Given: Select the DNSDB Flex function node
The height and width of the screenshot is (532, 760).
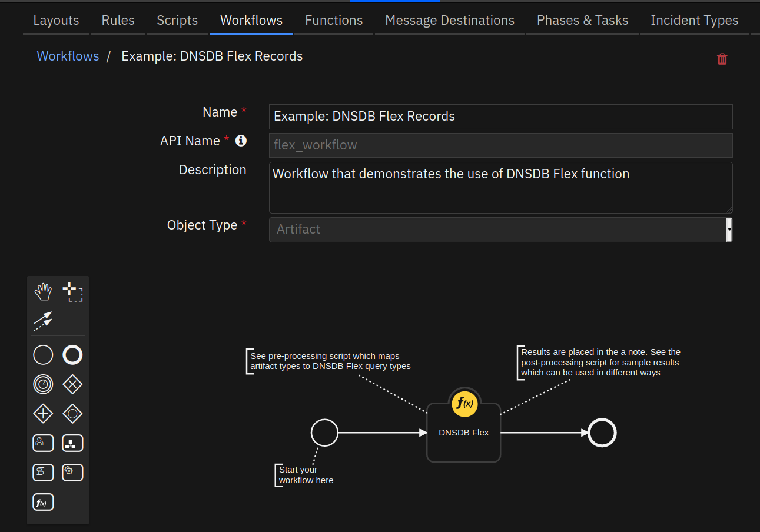Looking at the screenshot, I should pyautogui.click(x=464, y=433).
